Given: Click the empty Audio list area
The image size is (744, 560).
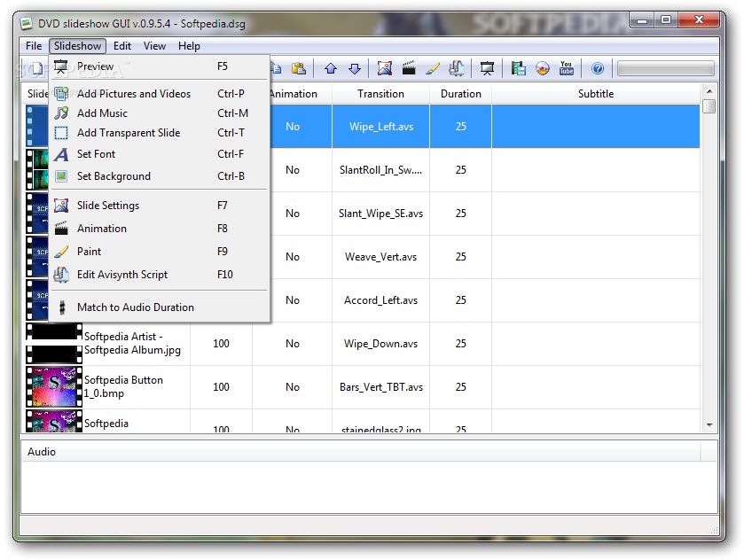Looking at the screenshot, I should 369,487.
